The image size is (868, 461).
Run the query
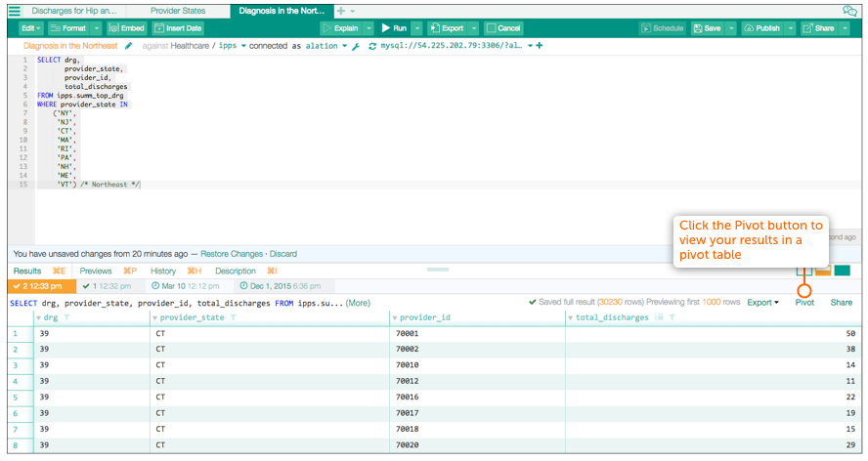pyautogui.click(x=394, y=28)
